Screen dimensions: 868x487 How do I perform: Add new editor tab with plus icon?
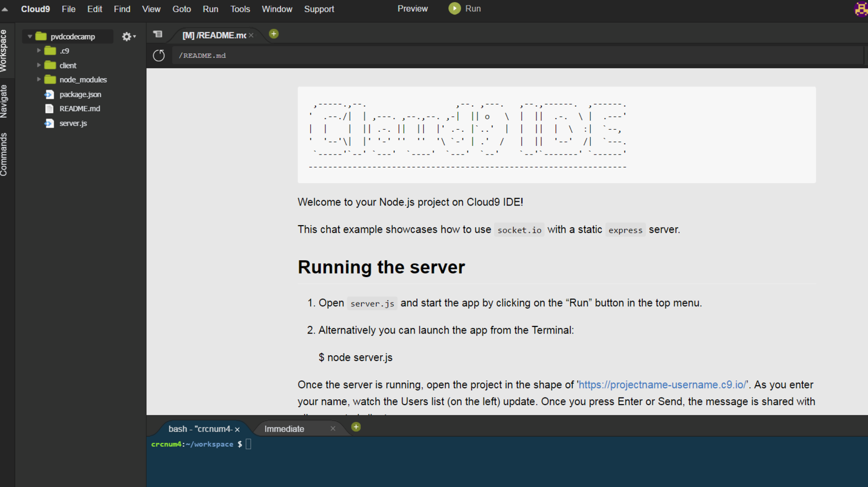(x=274, y=34)
